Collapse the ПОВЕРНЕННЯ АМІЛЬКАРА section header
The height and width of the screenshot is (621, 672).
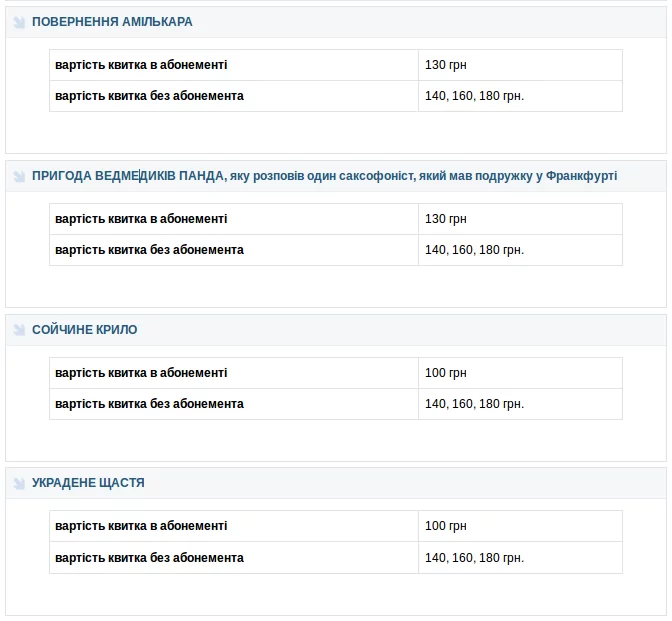(112, 22)
